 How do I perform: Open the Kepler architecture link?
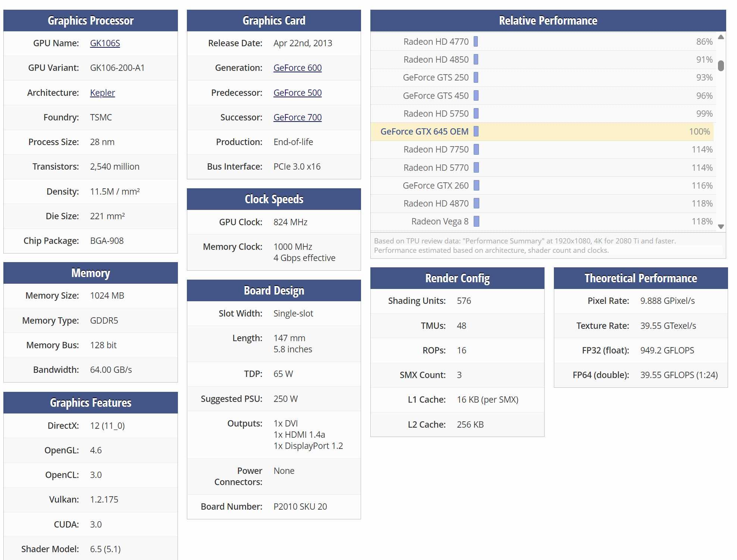point(102,92)
